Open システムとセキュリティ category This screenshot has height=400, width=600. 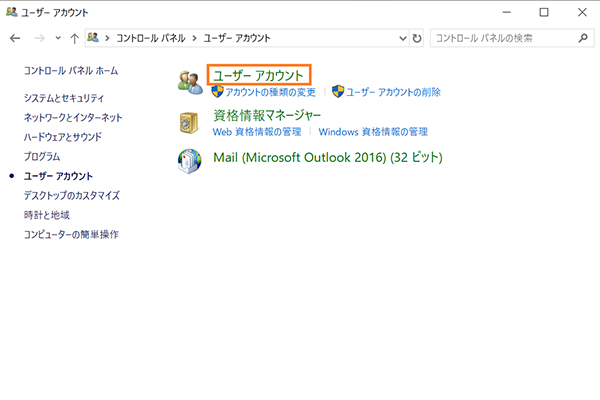64,98
